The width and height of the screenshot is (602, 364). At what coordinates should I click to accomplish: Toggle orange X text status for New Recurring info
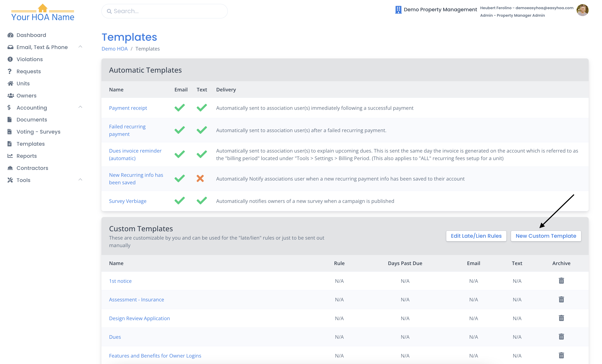[x=200, y=179]
